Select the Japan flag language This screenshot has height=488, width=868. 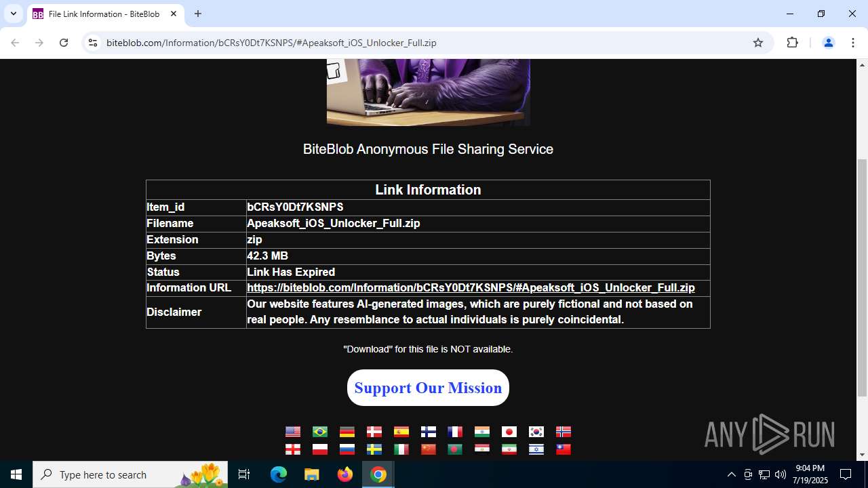pyautogui.click(x=509, y=432)
